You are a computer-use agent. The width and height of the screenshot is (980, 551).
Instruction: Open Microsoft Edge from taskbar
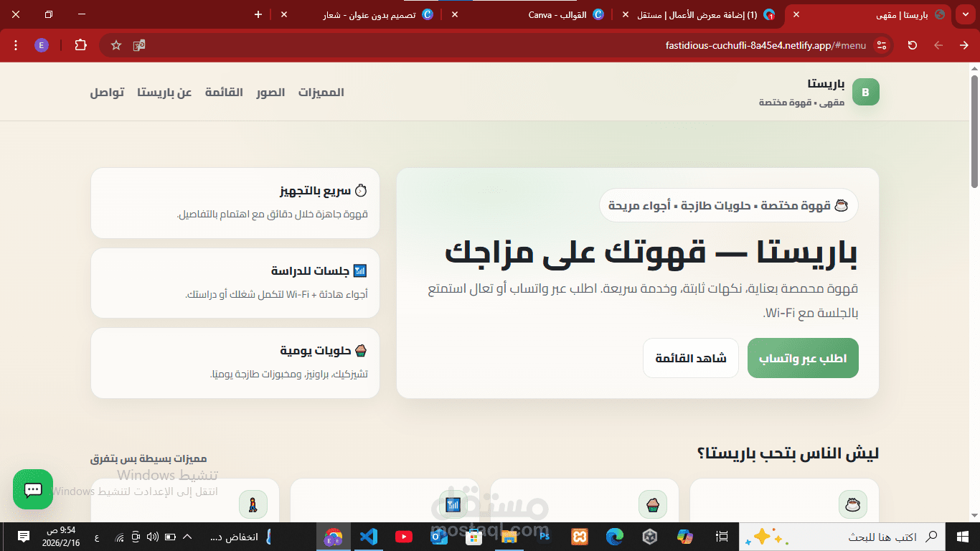point(615,537)
